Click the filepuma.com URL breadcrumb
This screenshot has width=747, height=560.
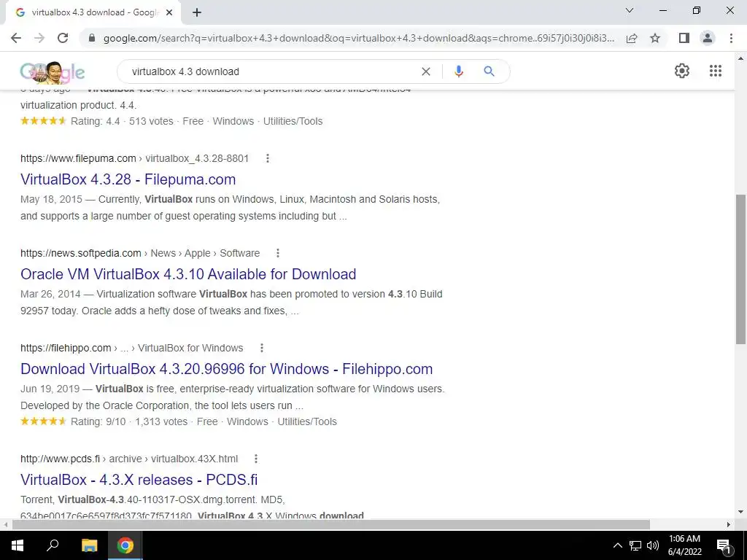[134, 158]
